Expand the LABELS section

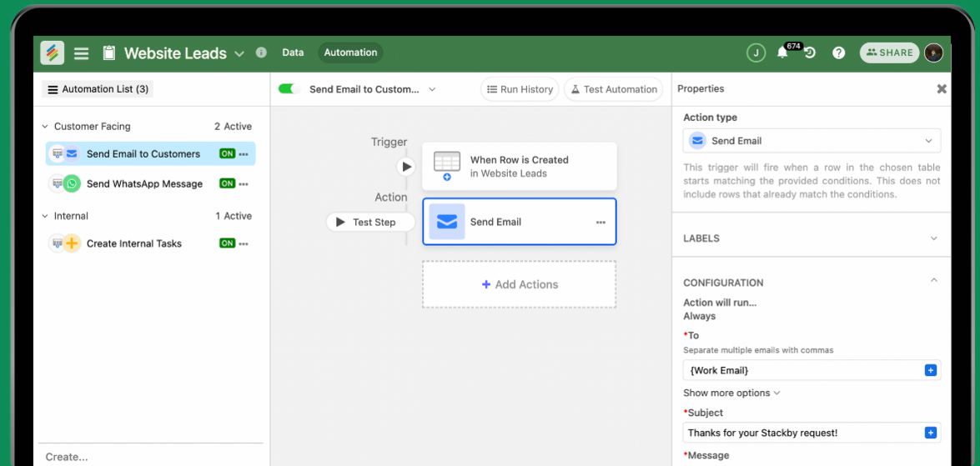click(812, 238)
